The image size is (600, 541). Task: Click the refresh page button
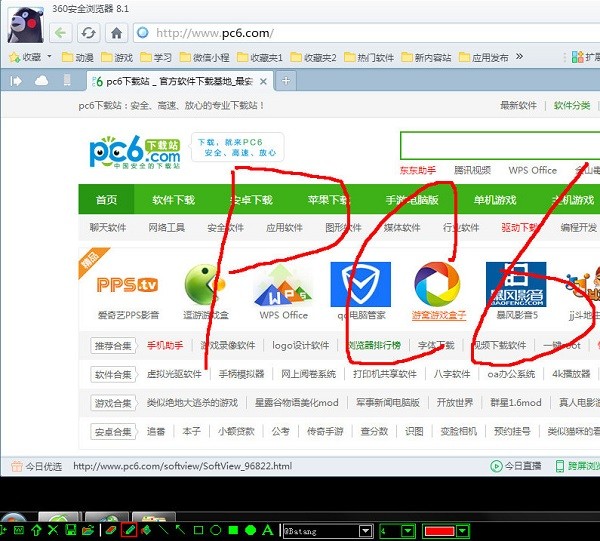coord(88,33)
